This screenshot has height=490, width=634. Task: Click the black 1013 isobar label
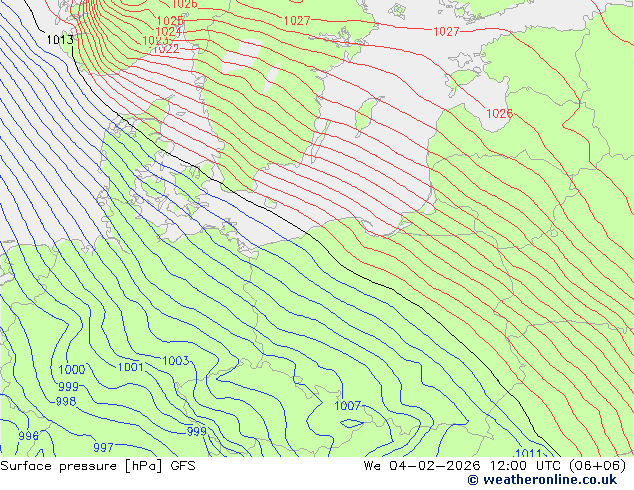point(60,40)
